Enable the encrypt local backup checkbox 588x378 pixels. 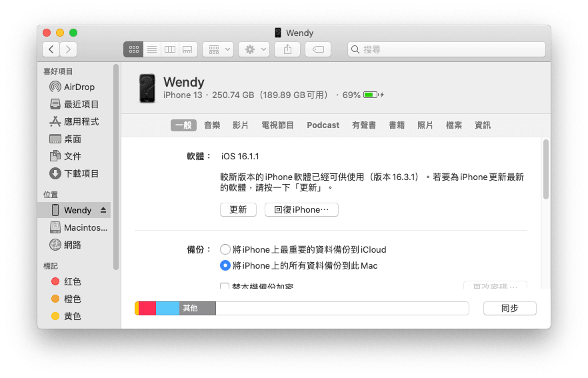[x=225, y=287]
